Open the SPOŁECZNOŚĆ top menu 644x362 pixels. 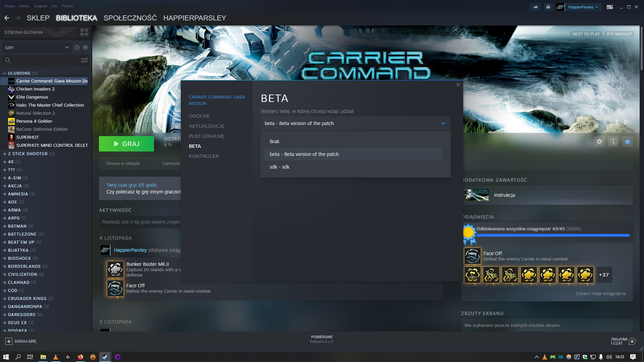130,18
